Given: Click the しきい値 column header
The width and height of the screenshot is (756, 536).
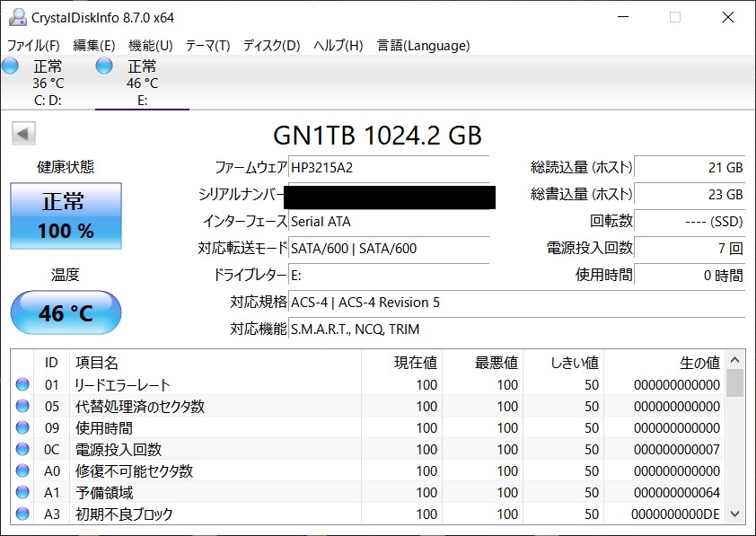Looking at the screenshot, I should (x=564, y=363).
